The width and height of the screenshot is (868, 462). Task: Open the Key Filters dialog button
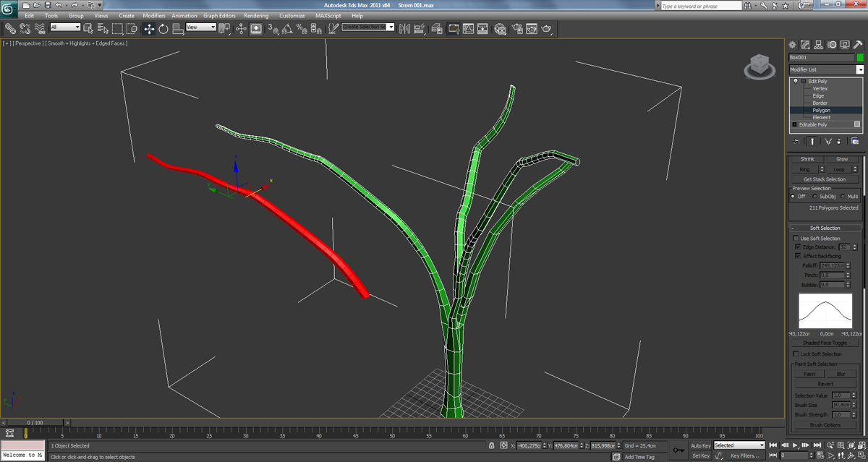[745, 455]
